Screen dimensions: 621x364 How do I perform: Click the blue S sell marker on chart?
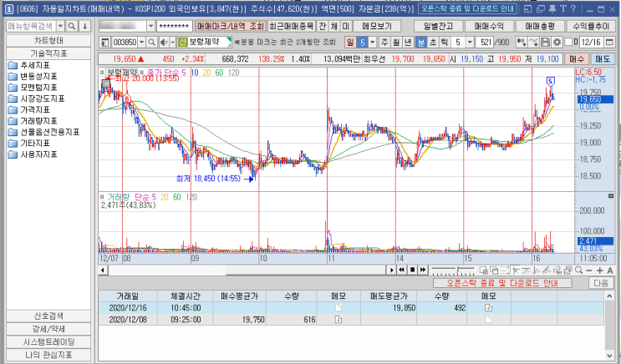tap(550, 82)
